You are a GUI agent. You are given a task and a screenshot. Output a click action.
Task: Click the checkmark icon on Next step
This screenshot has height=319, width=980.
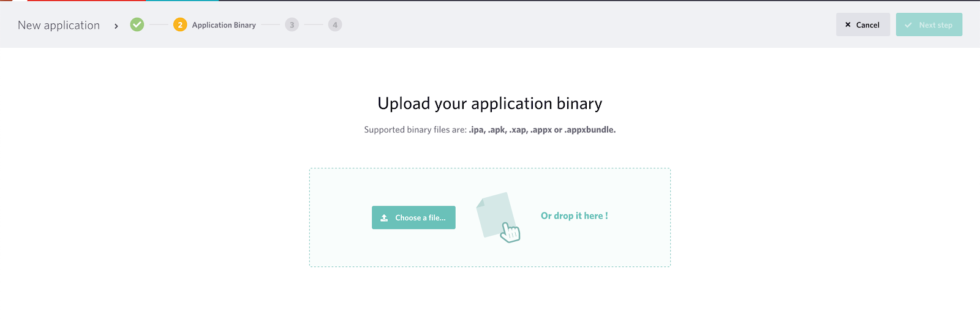click(908, 25)
